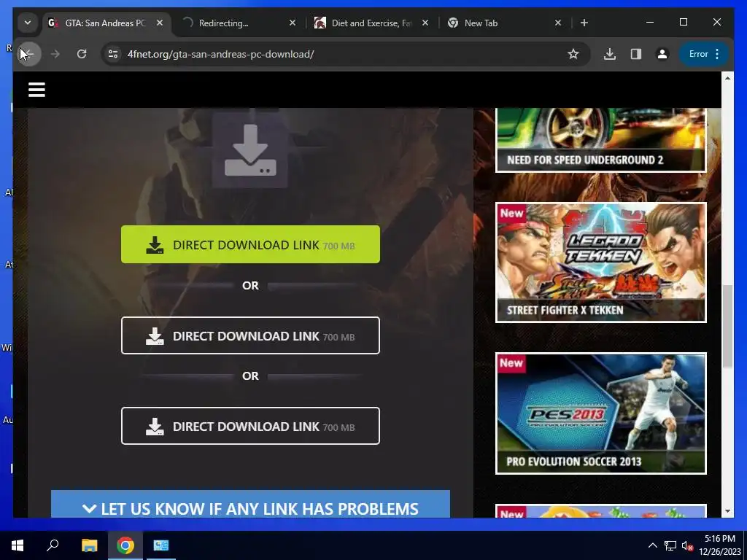Open Pro Evolution Soccer 2013 thumbnail
The height and width of the screenshot is (560, 747).
(x=601, y=413)
